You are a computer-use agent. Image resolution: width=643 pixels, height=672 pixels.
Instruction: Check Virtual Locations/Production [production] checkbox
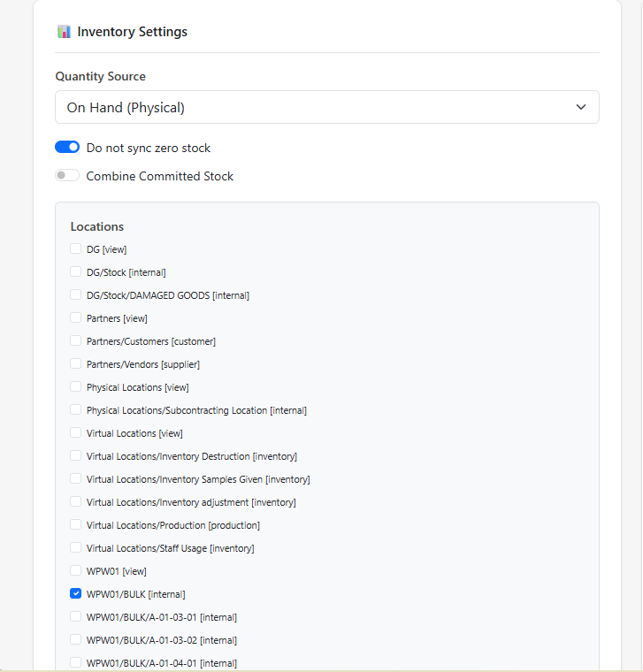(76, 525)
